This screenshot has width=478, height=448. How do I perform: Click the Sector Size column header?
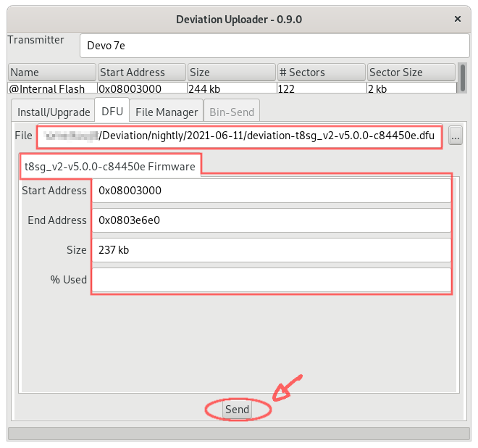point(411,72)
